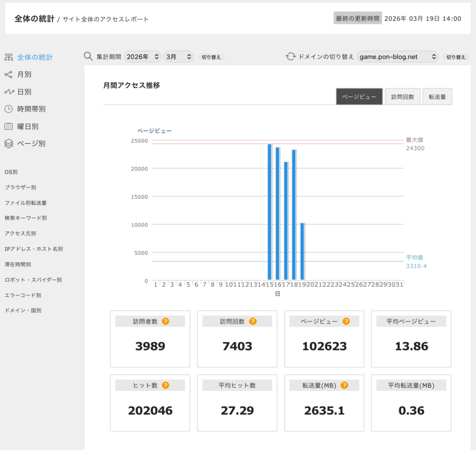
Task: Click the 全体の統計 sidebar icon
Action: pyautogui.click(x=8, y=57)
